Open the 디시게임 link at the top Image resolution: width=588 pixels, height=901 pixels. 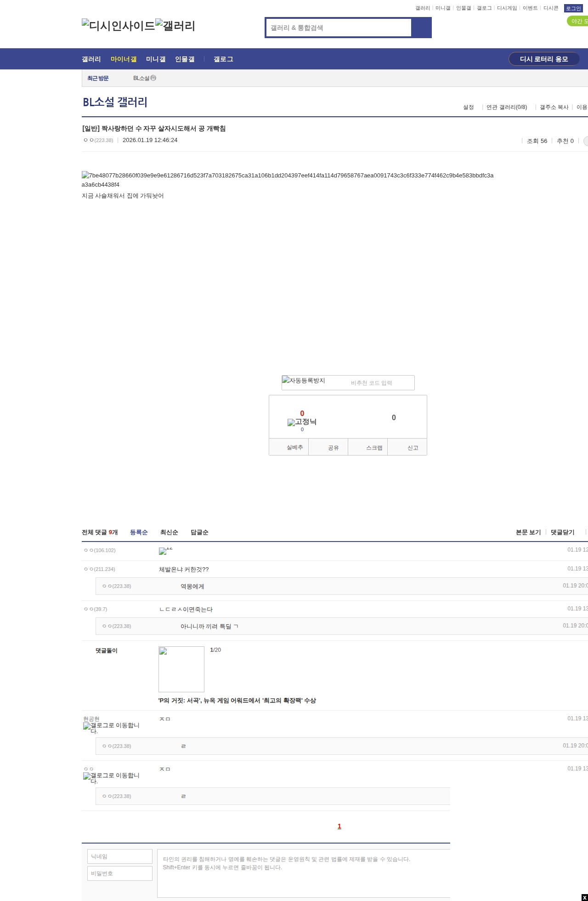click(x=507, y=8)
